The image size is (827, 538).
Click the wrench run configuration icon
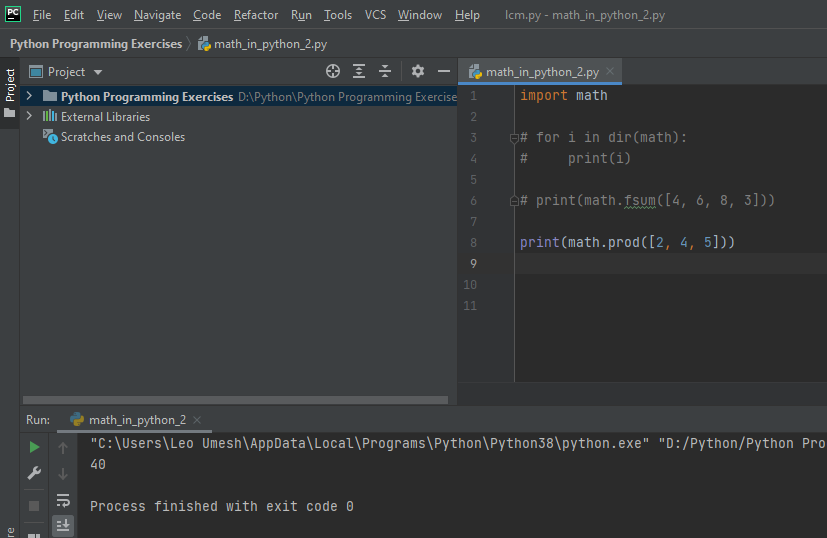pyautogui.click(x=34, y=473)
